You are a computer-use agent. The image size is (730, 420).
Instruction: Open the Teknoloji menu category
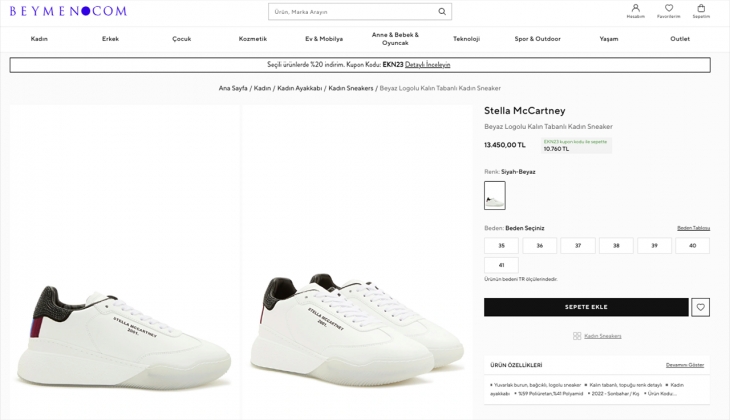click(466, 39)
